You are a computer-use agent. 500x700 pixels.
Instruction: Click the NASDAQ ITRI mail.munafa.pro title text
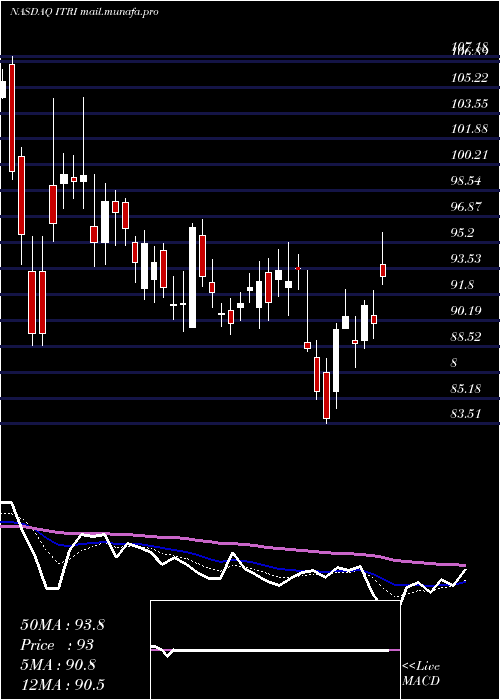tap(84, 12)
